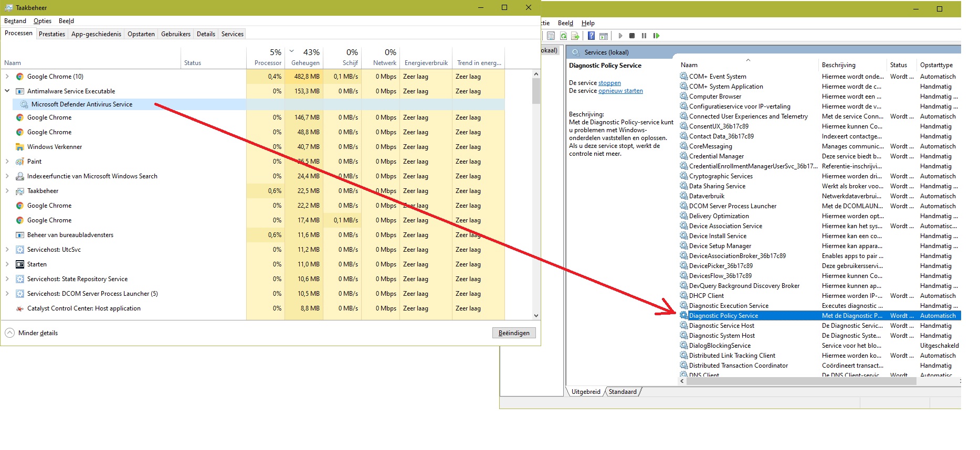Expand Servicehost: DCOM Server Process Launcher (5)

coord(7,294)
